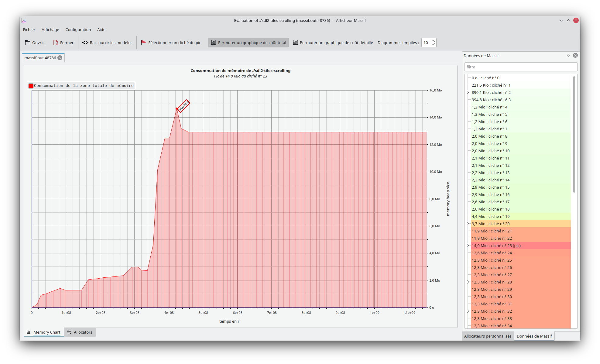
Task: Click the peak snapshot flag icon
Action: [x=143, y=43]
